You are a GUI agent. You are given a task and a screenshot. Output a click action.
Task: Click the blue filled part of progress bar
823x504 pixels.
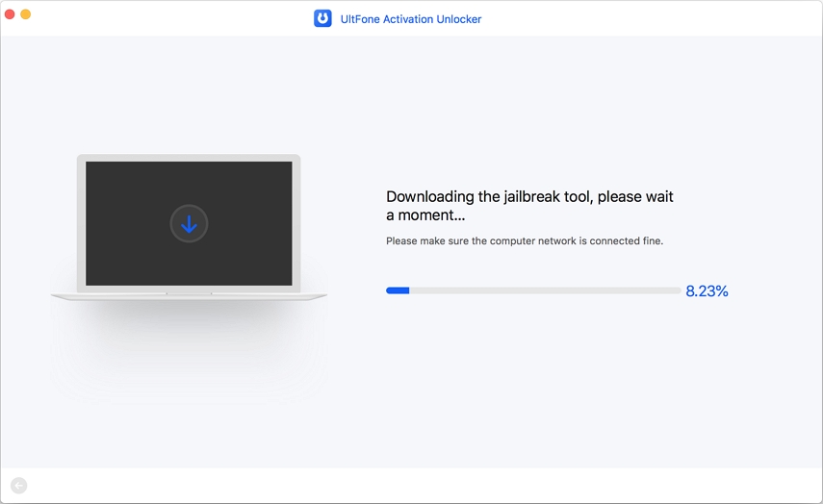click(398, 290)
